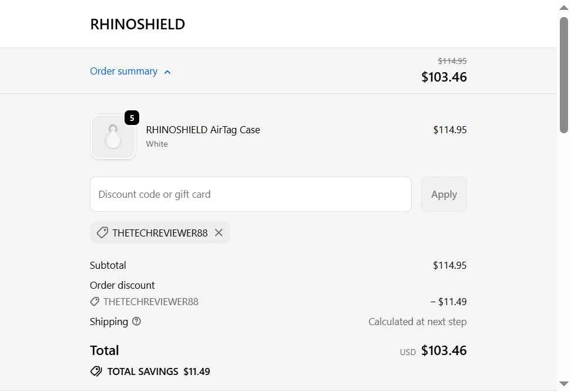
Task: Click the tag icon beside Order discount code
Action: [x=95, y=302]
